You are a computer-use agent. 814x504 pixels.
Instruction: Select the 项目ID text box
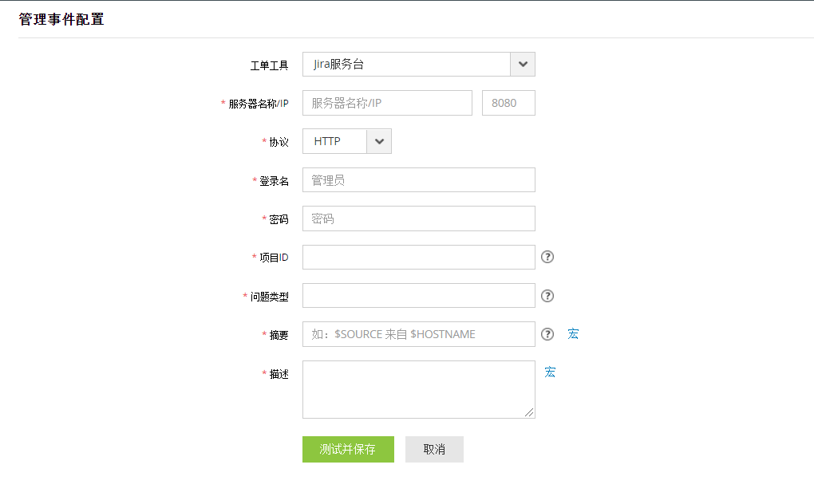click(x=418, y=257)
